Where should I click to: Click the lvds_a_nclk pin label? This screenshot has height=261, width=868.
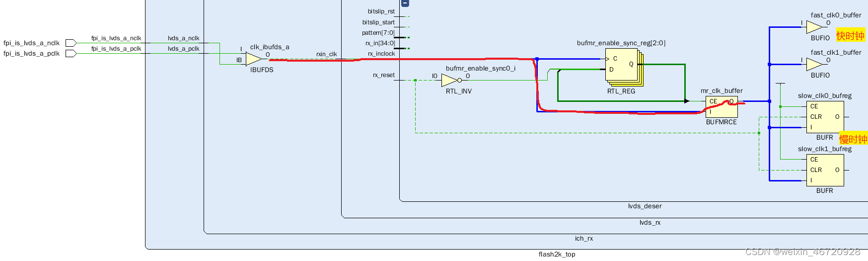[183, 38]
